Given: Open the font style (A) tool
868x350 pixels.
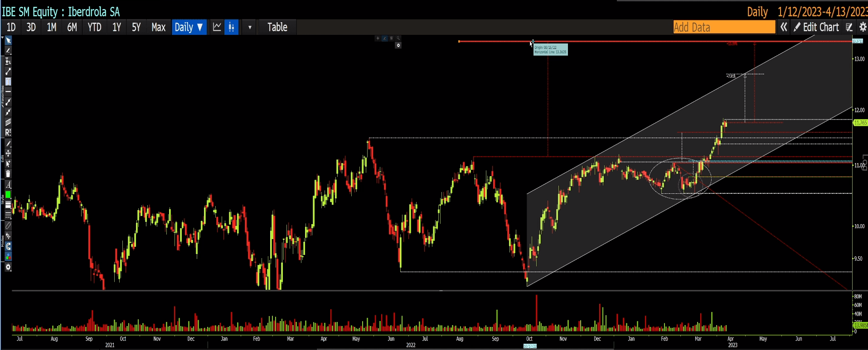Looking at the screenshot, I should pos(8,185).
